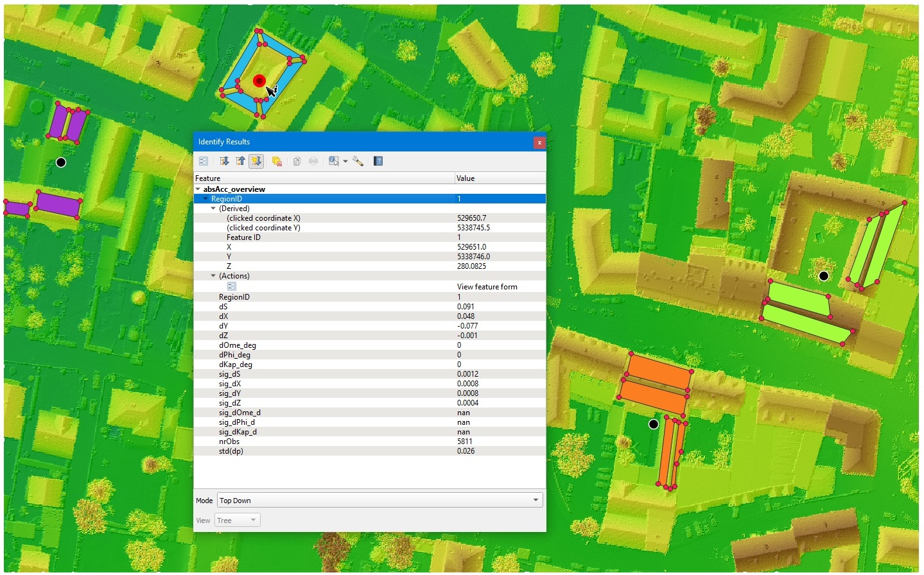Close the Identify Results panel

point(539,142)
